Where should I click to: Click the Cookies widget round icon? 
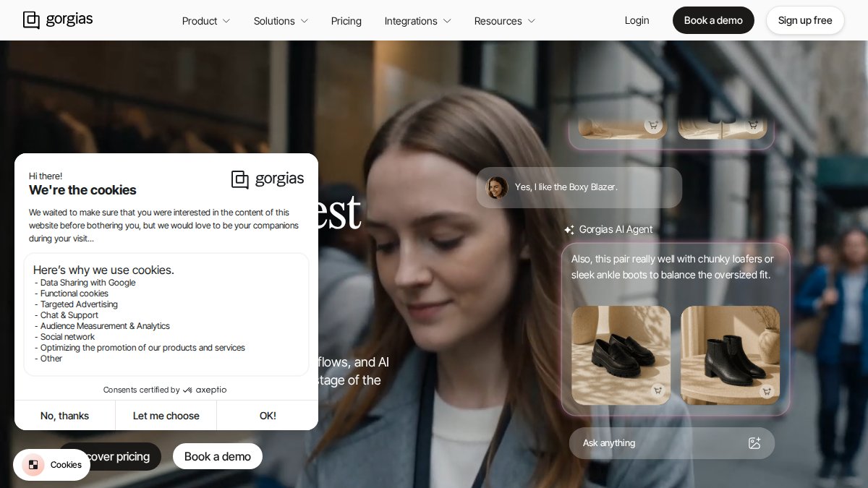click(x=33, y=465)
